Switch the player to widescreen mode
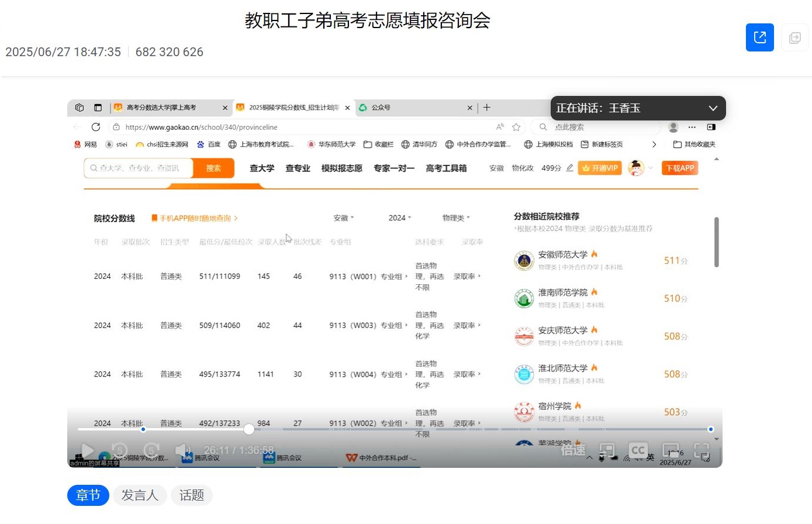812x524 pixels. pos(671,450)
